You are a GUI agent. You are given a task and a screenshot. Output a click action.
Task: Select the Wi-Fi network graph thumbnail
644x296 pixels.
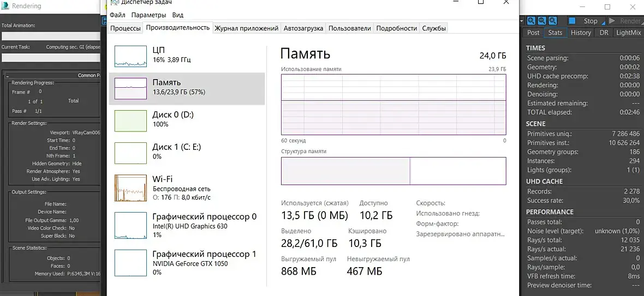point(130,188)
